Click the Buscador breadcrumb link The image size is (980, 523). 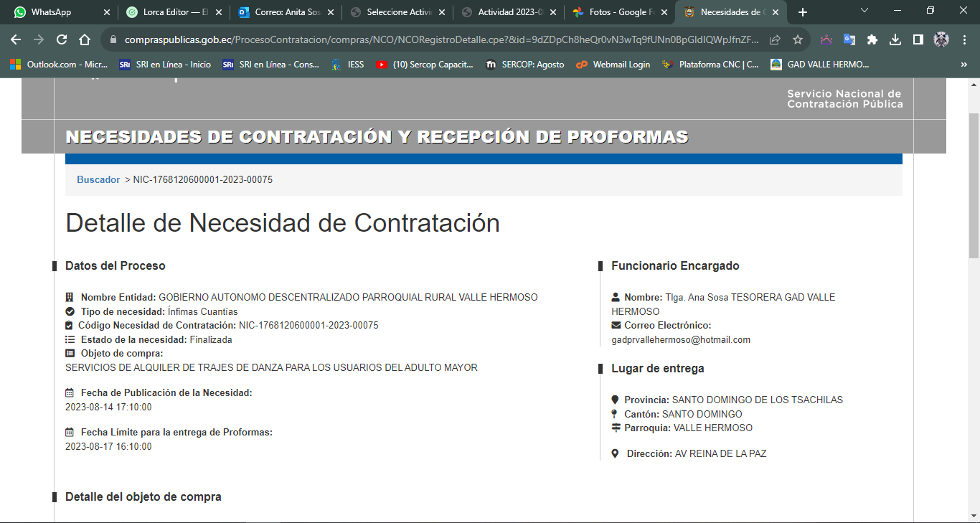[x=98, y=180]
